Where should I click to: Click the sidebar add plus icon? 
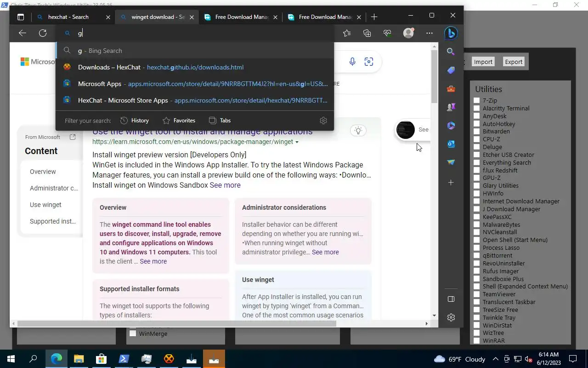click(x=451, y=183)
